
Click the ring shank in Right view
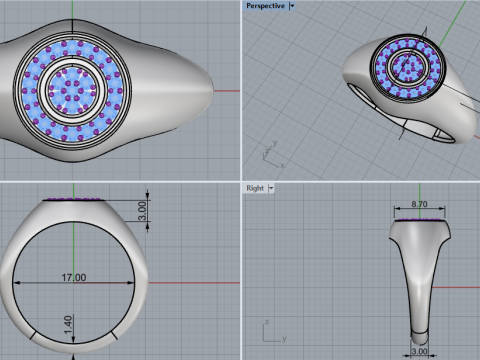tap(419, 283)
